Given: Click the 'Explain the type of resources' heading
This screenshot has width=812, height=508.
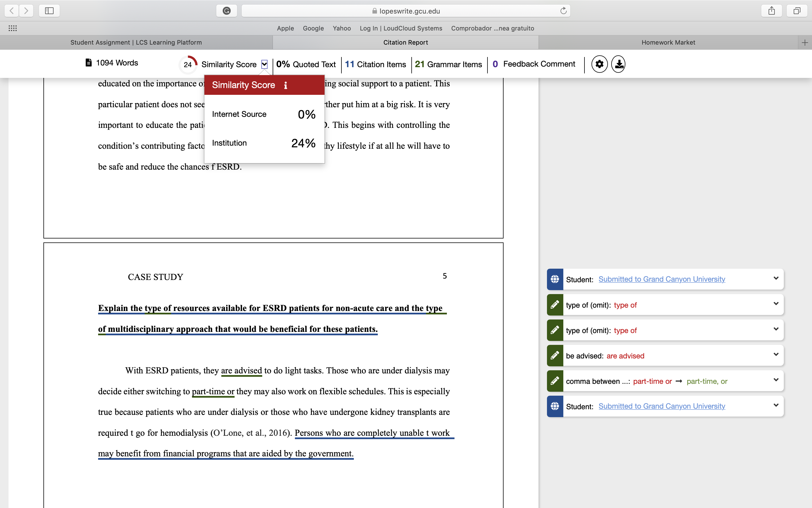Looking at the screenshot, I should [272, 319].
